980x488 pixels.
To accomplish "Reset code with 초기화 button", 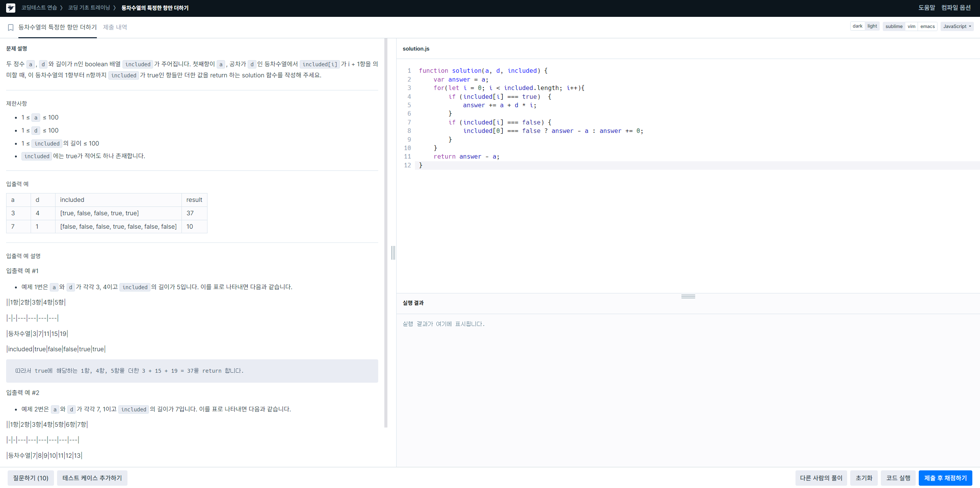I will [864, 478].
